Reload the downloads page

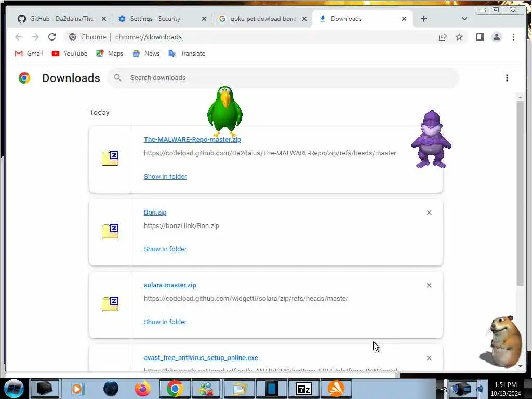52,37
